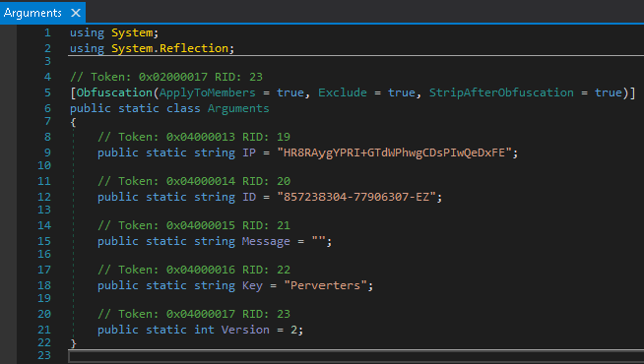Click the Obfuscation attribute name
This screenshot has height=364, width=644.
pyautogui.click(x=114, y=92)
